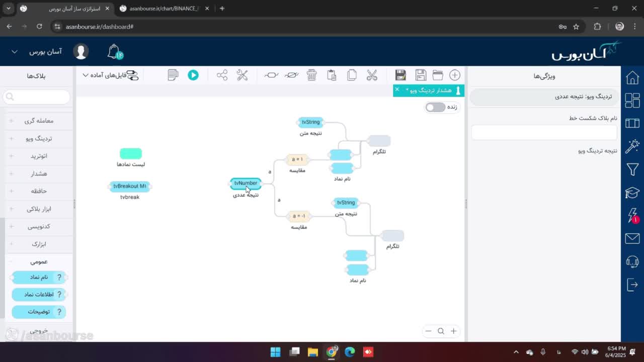Click the logout exit icon in sidebar
Viewport: 644px width, 362px height.
pyautogui.click(x=632, y=285)
